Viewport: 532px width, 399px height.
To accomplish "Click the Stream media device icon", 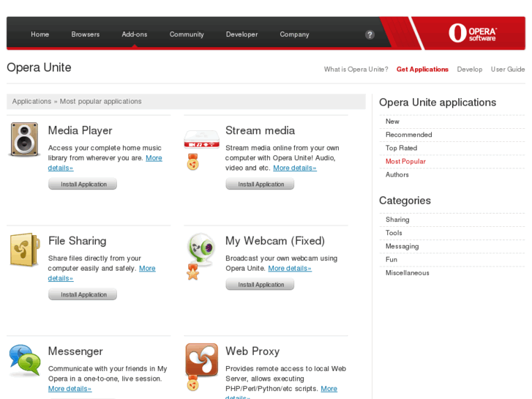I will point(201,140).
